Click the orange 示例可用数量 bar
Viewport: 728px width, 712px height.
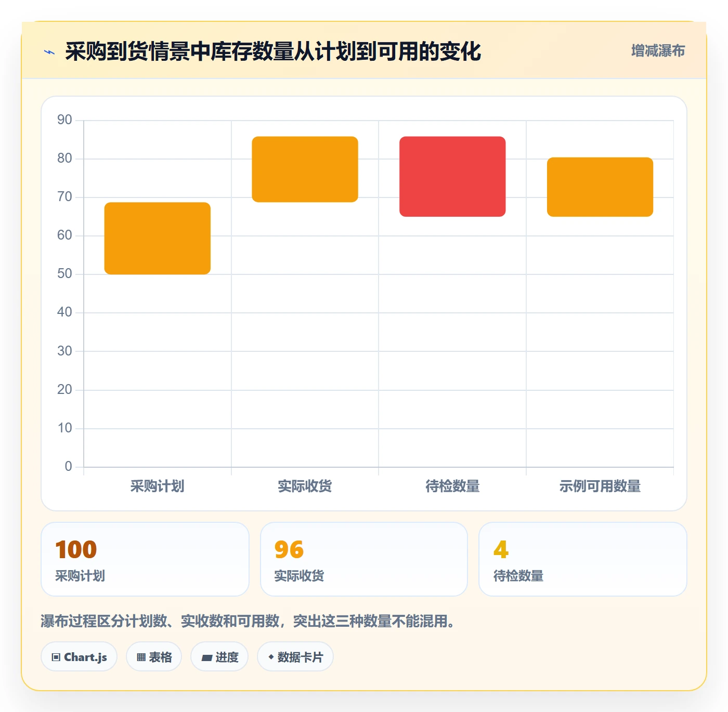coord(600,187)
